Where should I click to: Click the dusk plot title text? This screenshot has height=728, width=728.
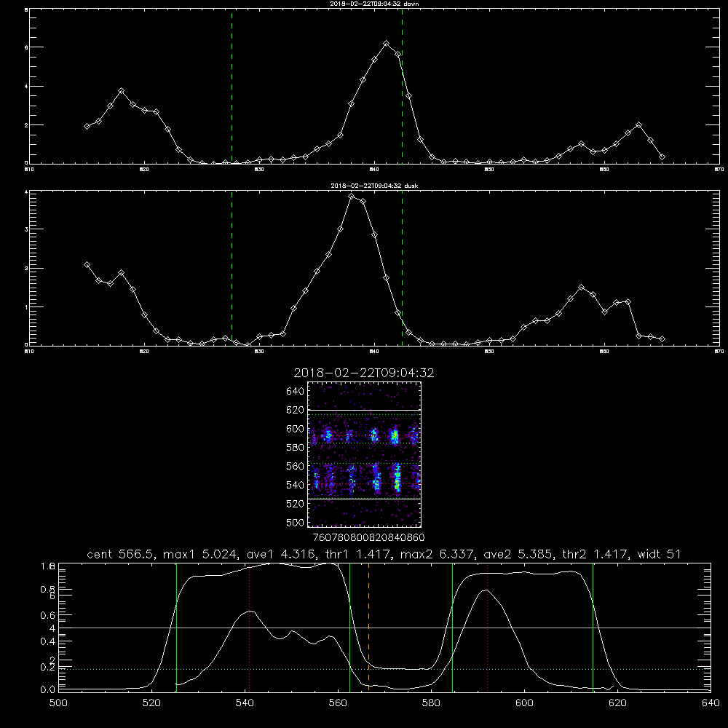374,186
